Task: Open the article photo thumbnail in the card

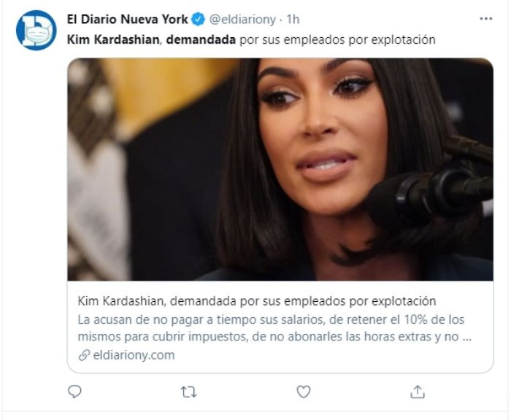Action: point(280,169)
